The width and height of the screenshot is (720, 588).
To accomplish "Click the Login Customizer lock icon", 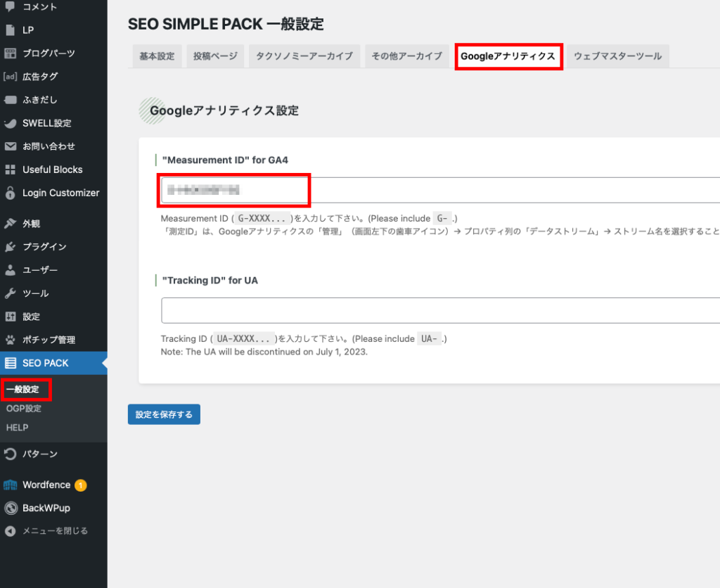I will 10,193.
